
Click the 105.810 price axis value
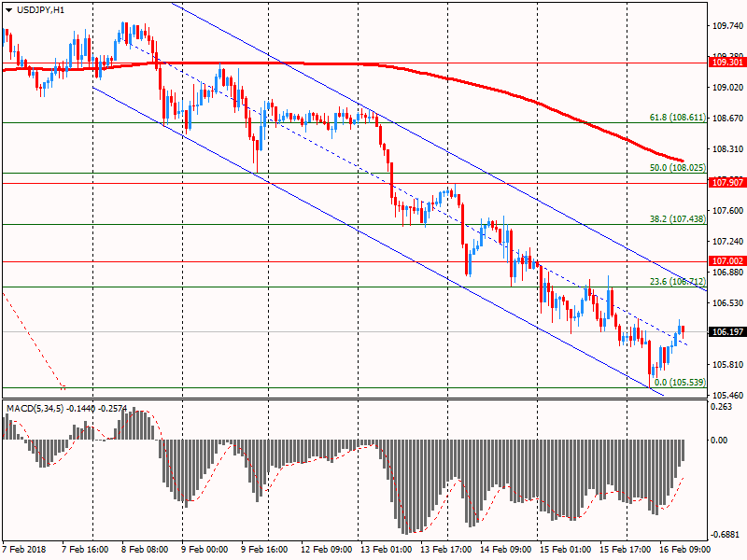click(x=727, y=365)
